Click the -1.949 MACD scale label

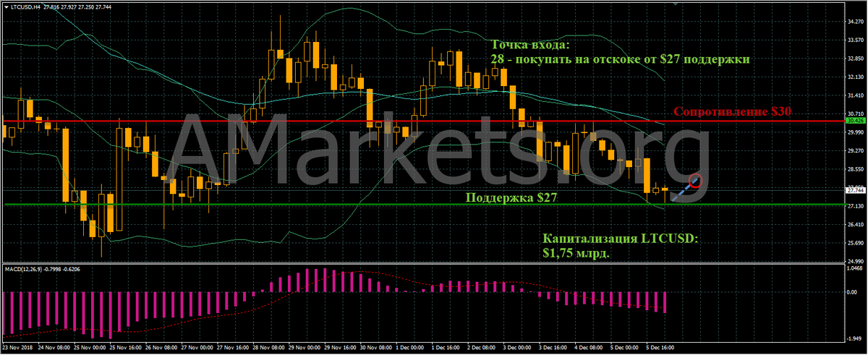(x=854, y=338)
